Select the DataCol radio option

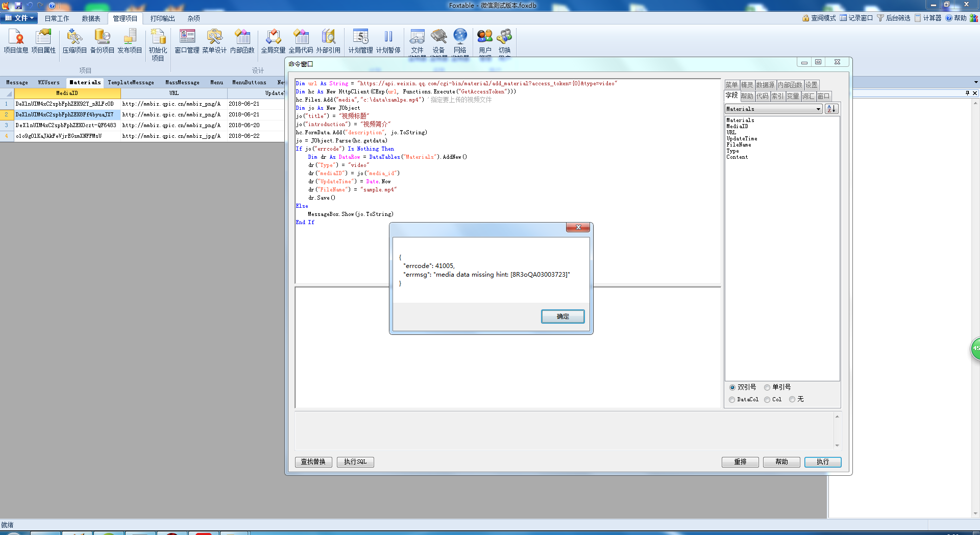point(732,400)
